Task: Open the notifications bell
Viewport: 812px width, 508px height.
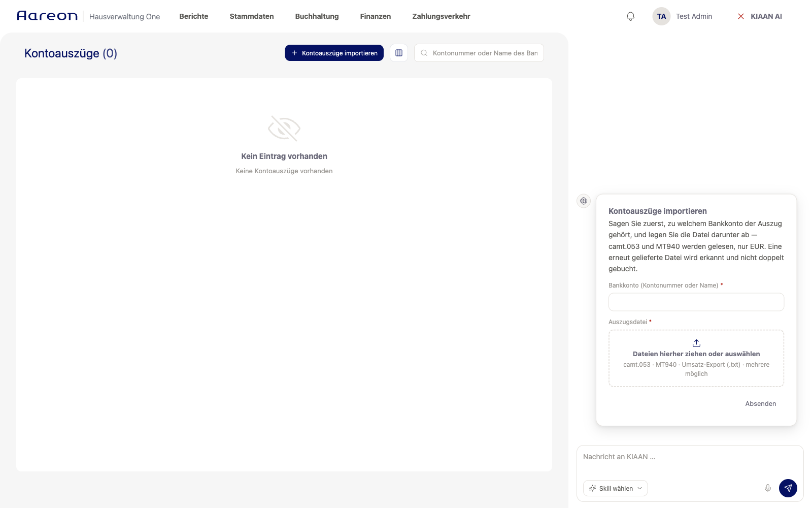Action: click(630, 16)
